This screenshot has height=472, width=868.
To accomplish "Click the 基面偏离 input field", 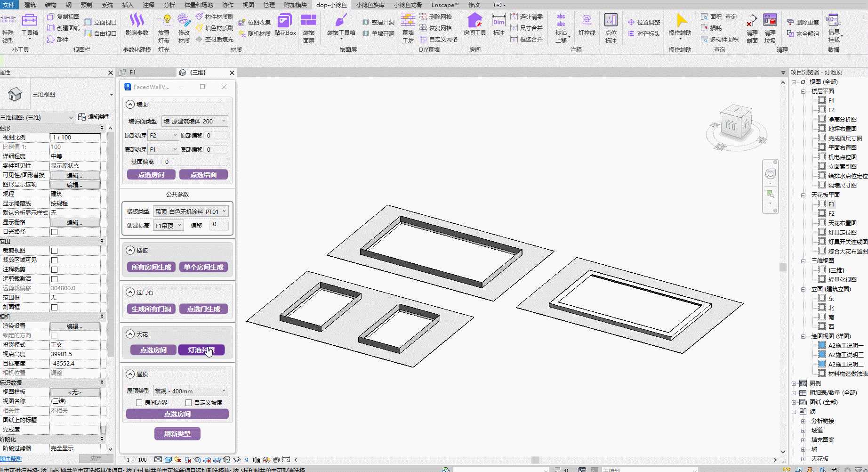I will [194, 162].
